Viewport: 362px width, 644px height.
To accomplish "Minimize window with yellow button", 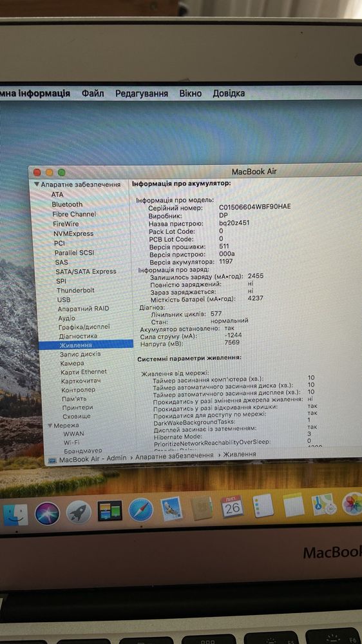I will click(50, 173).
